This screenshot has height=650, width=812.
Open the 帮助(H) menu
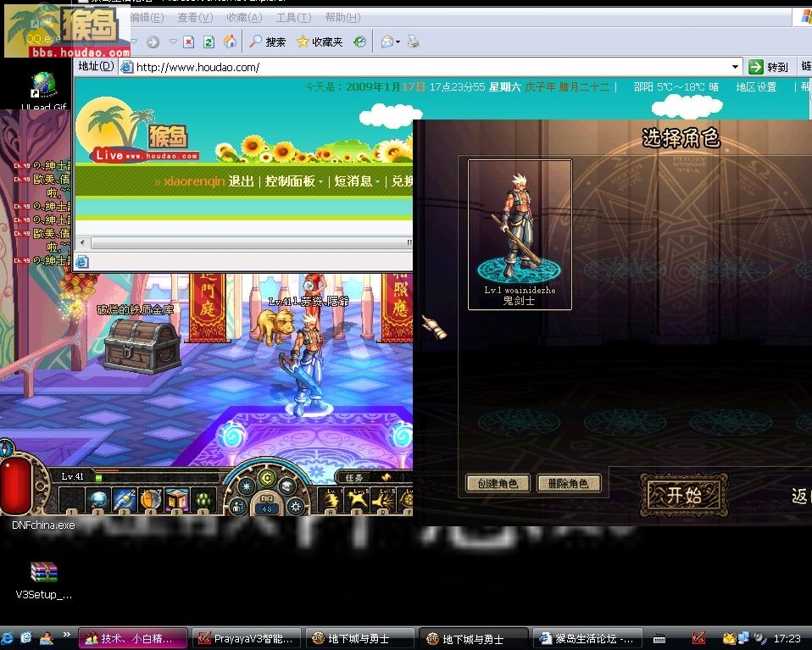pyautogui.click(x=342, y=18)
